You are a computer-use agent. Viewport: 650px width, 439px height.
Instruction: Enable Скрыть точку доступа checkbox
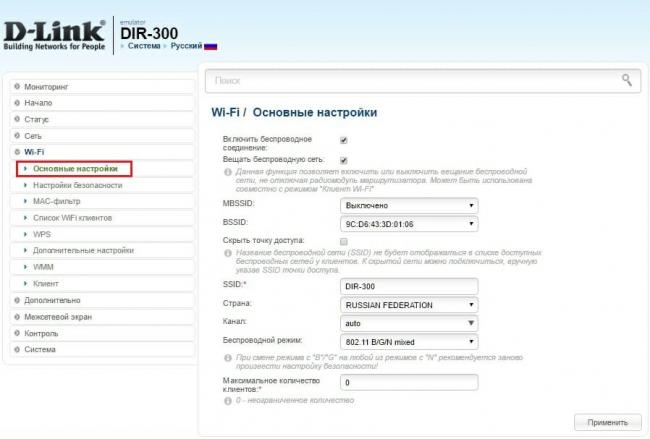344,241
